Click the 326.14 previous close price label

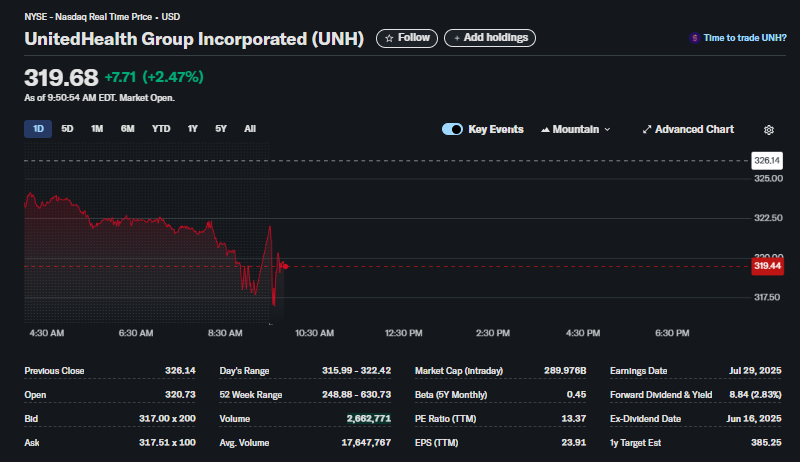[x=767, y=161]
